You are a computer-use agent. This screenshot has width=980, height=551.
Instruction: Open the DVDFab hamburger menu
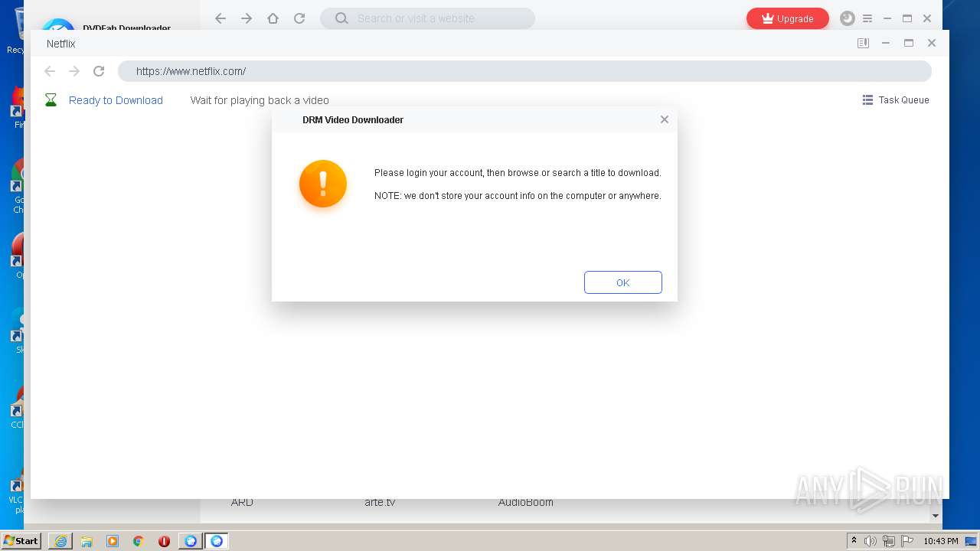click(x=867, y=18)
